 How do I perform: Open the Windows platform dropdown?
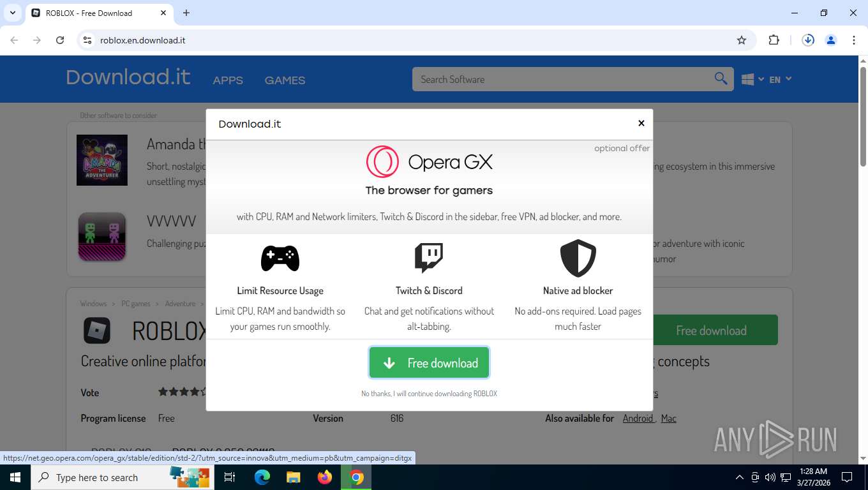752,80
